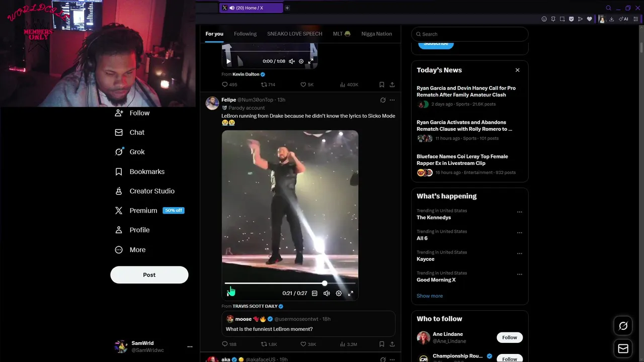Image resolution: width=644 pixels, height=362 pixels.
Task: Open browser search tabs magnifier
Action: 608,8
